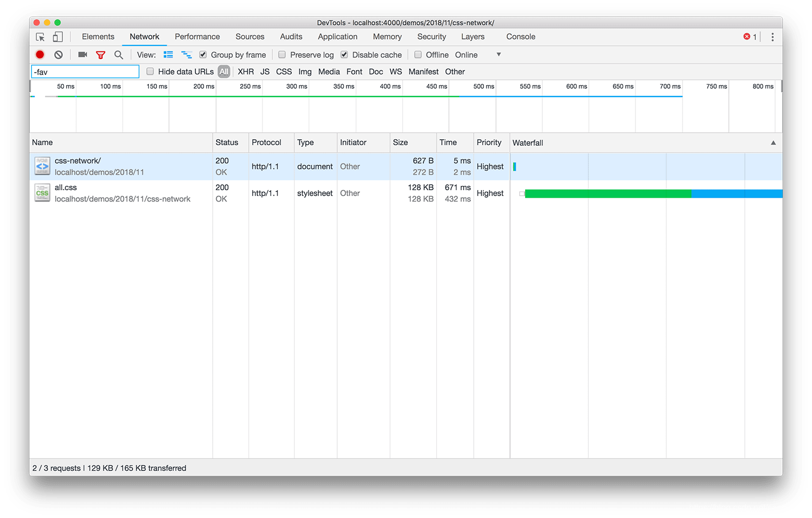Click the Waterfall column header

pos(646,143)
